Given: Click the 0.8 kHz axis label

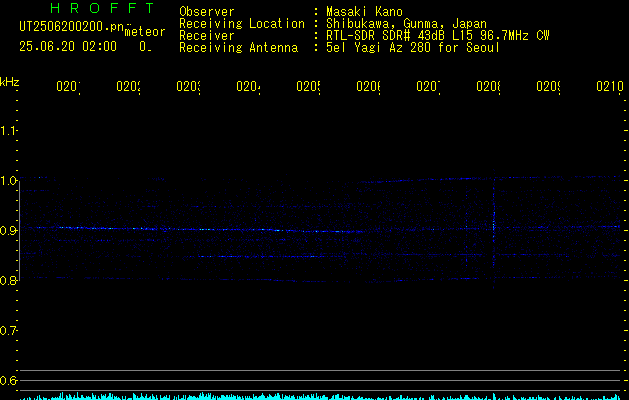Looking at the screenshot, I should [9, 280].
